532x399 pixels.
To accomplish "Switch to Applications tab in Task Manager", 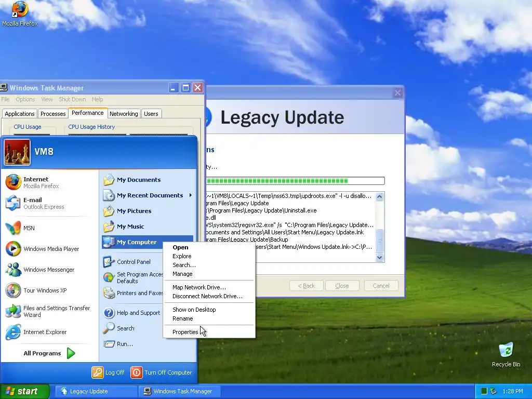I will point(20,114).
